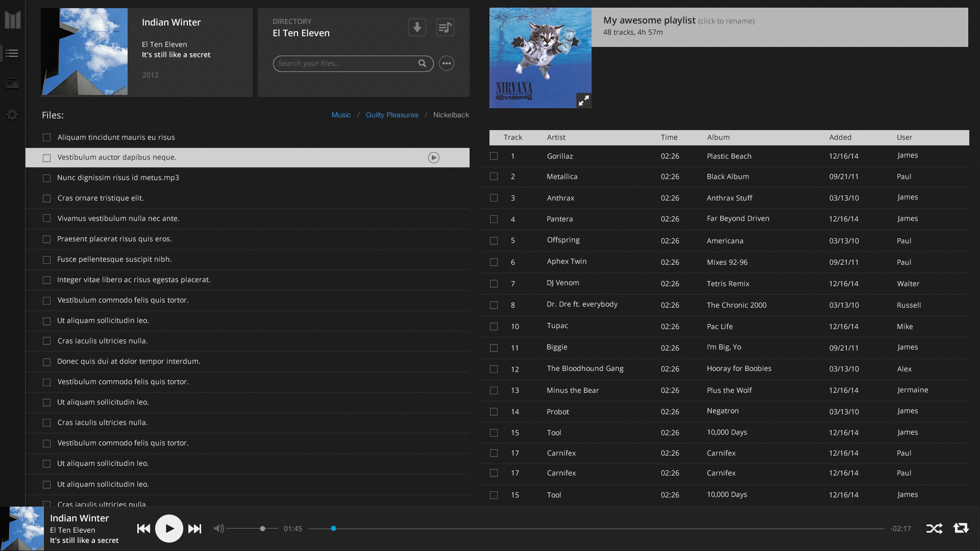This screenshot has height=551, width=980.
Task: Click the shuffle icon in the player bar
Action: pyautogui.click(x=934, y=529)
